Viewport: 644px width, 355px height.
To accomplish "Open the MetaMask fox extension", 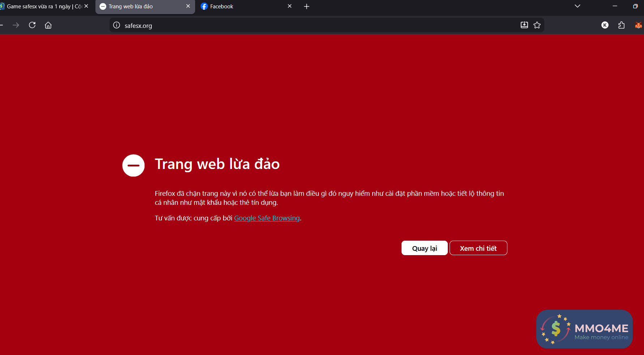I will (639, 25).
